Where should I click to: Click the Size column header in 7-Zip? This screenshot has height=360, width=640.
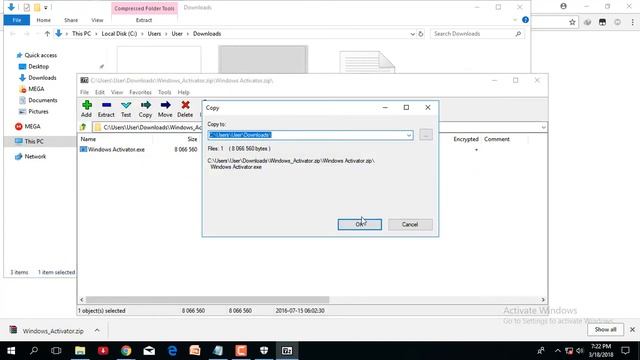192,139
